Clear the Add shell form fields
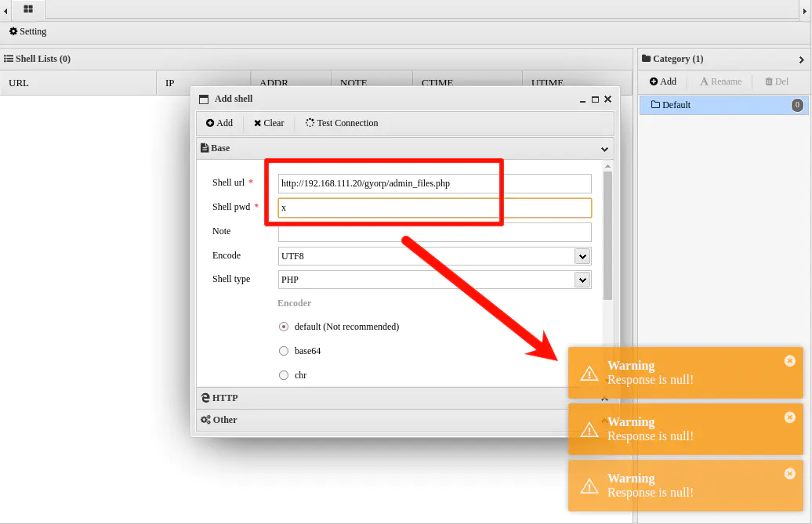This screenshot has width=812, height=524. tap(269, 123)
